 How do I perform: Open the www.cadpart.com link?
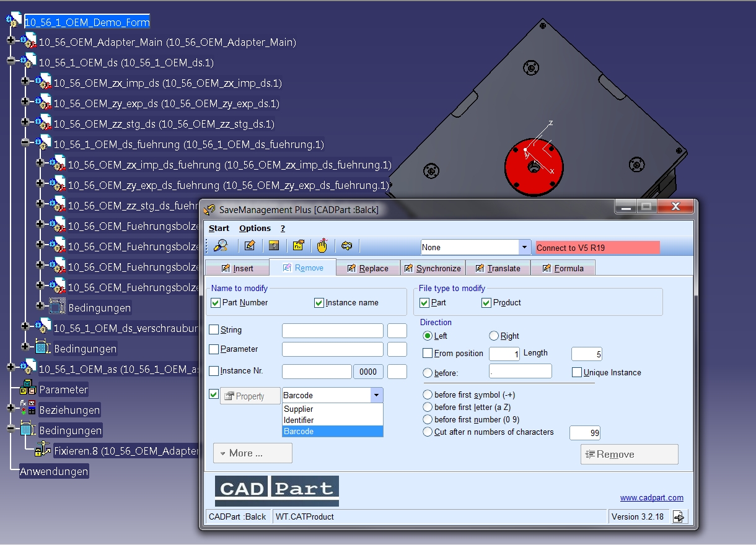click(652, 498)
